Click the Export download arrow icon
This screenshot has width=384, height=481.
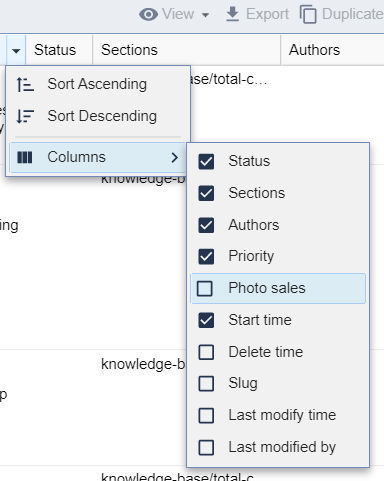[x=232, y=14]
